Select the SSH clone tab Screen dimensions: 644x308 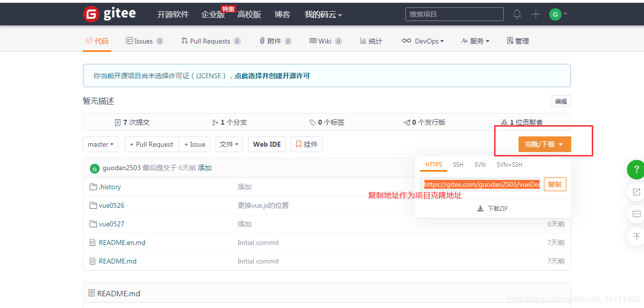pyautogui.click(x=458, y=165)
